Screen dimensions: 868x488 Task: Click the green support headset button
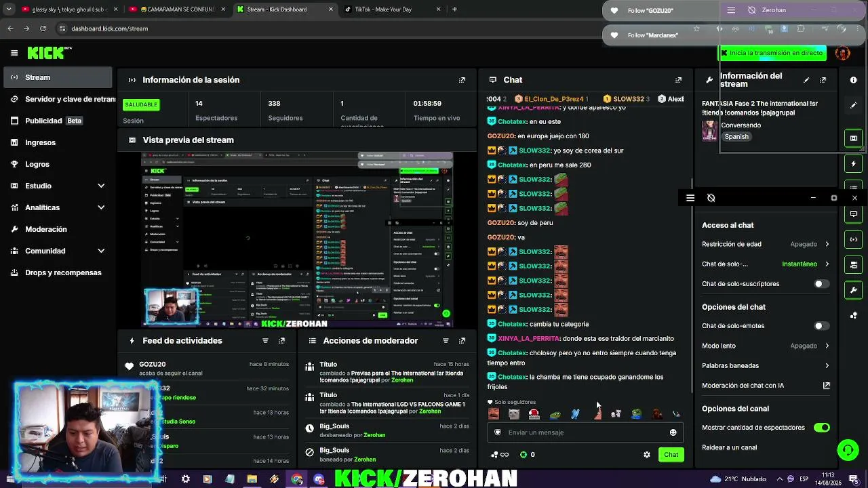pos(847,449)
